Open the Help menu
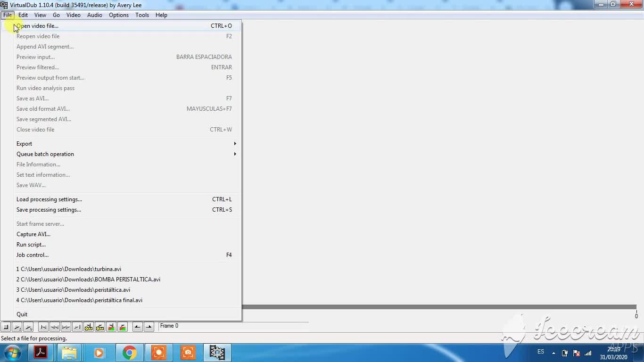644x362 pixels. point(161,15)
